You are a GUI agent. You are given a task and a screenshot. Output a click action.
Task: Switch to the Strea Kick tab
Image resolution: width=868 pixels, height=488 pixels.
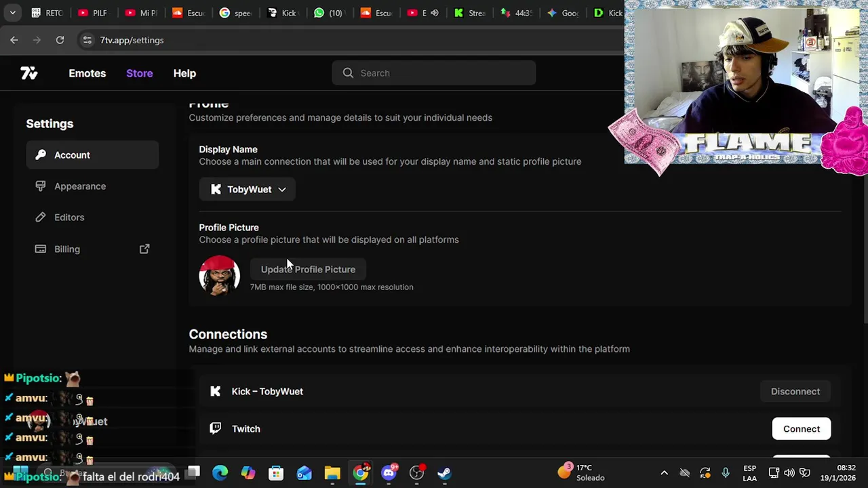[x=469, y=13]
